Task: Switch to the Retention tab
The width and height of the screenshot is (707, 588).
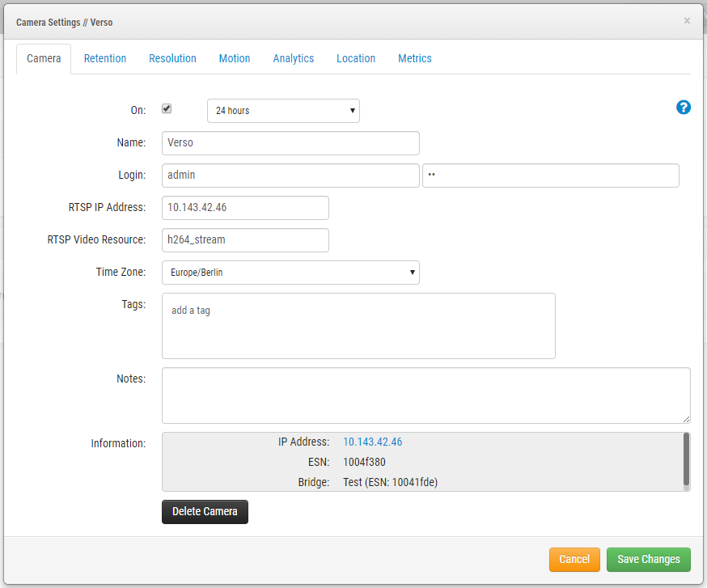Action: tap(105, 58)
